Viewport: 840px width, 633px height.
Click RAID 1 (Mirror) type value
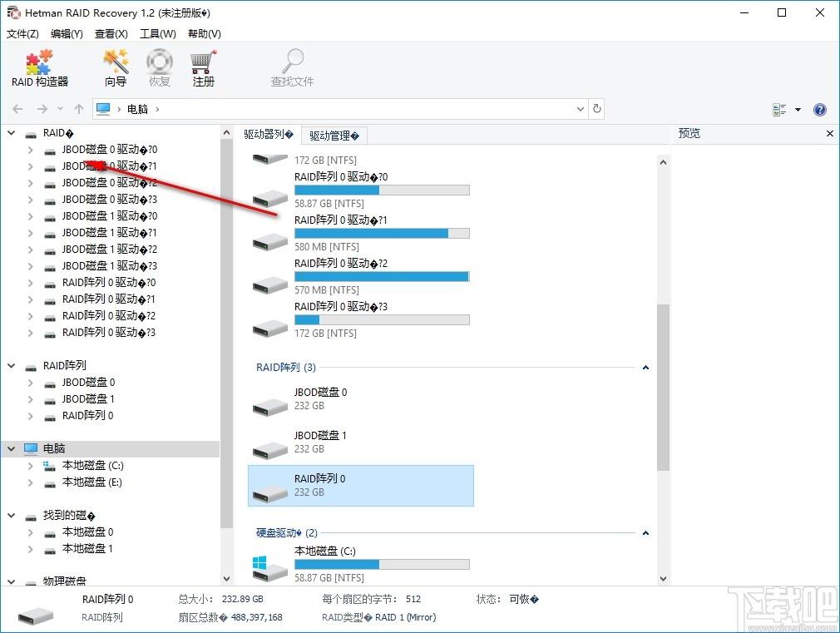tap(406, 617)
